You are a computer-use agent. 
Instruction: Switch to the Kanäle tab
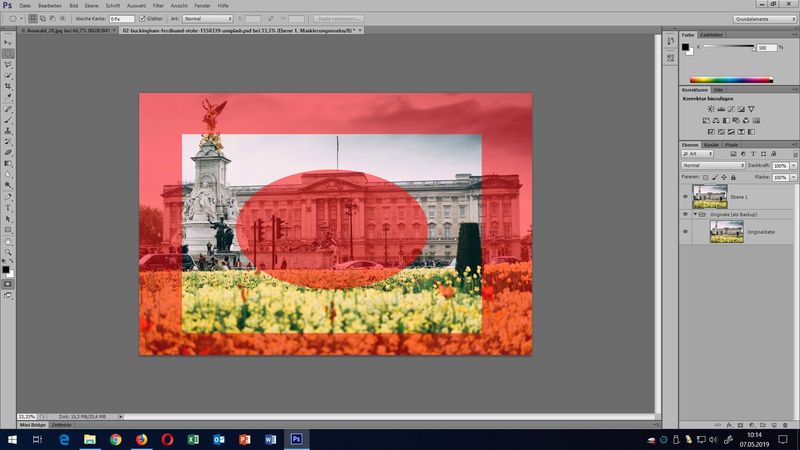click(711, 145)
